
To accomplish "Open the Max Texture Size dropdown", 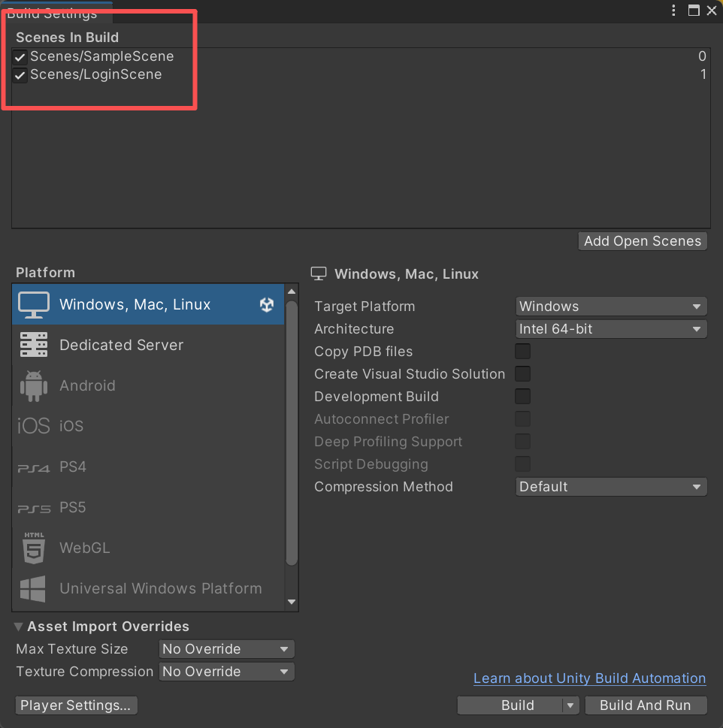I will tap(227, 649).
